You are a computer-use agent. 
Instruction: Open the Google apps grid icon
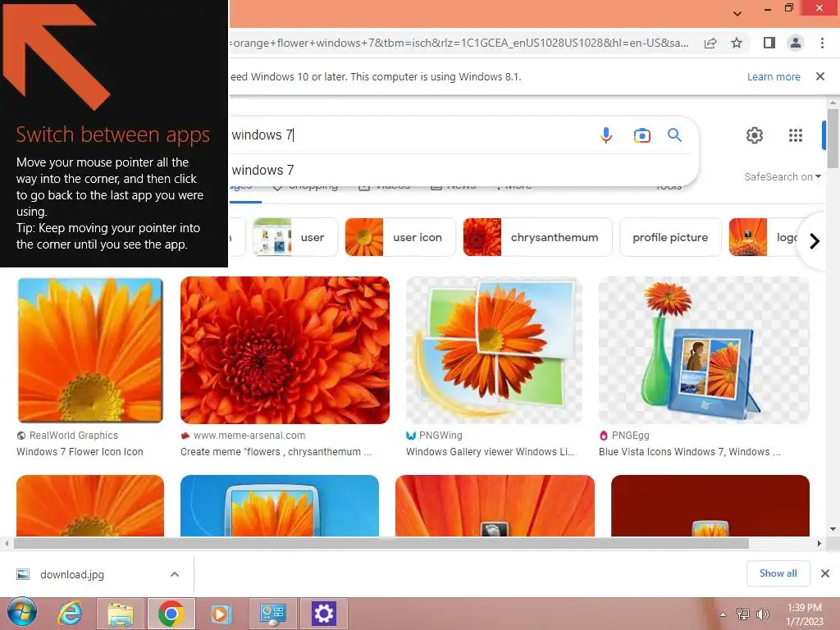(x=796, y=135)
